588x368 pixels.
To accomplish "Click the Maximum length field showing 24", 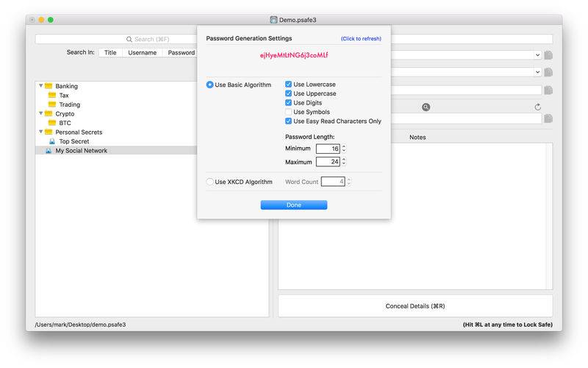I will pyautogui.click(x=328, y=162).
